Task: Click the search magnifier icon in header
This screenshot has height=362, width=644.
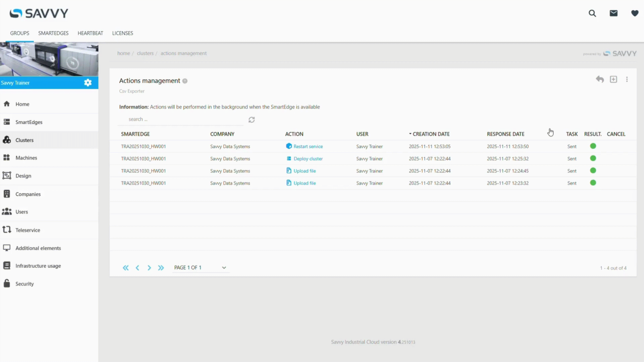Action: 592,13
